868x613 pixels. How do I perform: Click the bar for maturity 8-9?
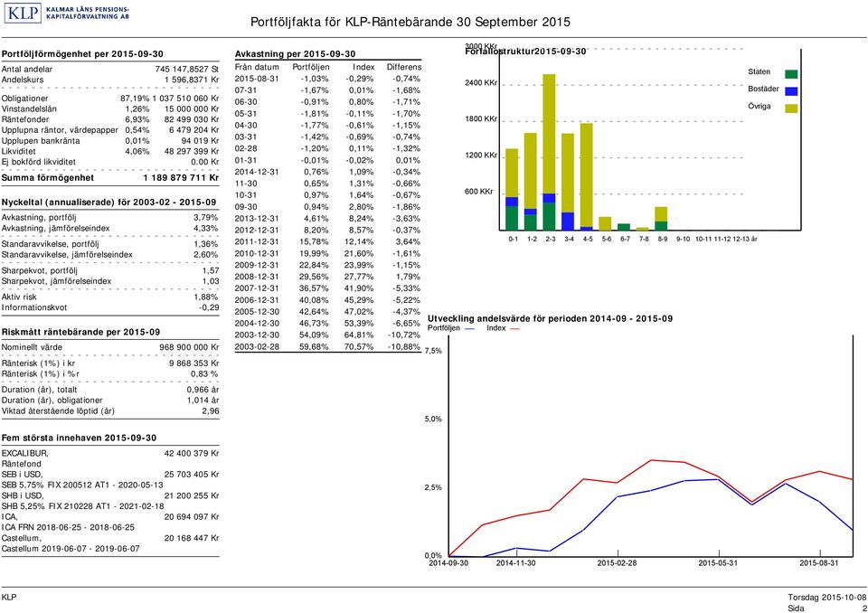point(661,219)
